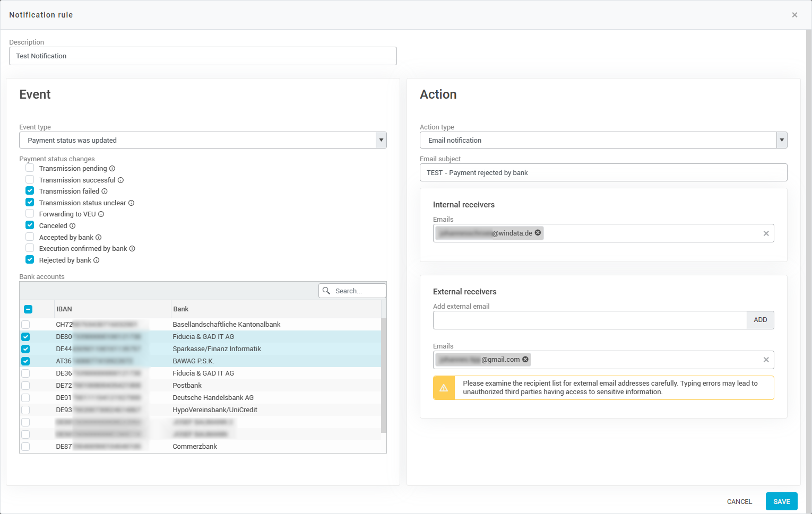This screenshot has height=514, width=812.
Task: Clear all external receiver emails
Action: click(766, 360)
